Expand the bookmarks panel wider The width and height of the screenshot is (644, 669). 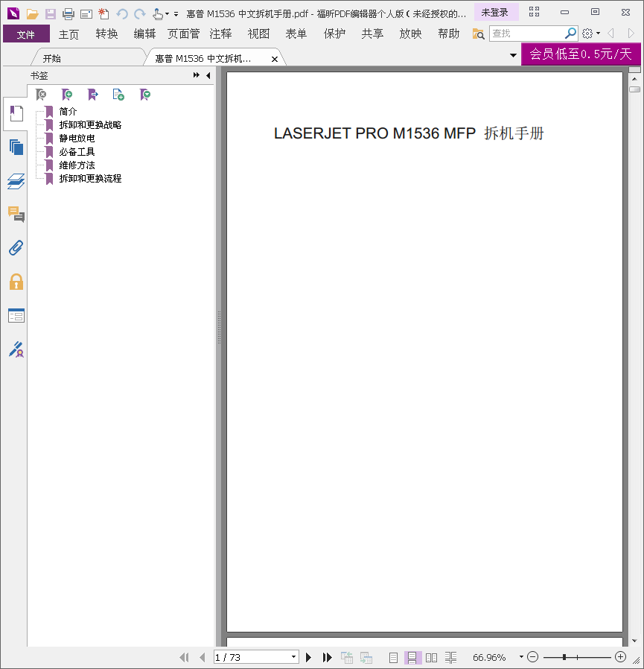197,75
